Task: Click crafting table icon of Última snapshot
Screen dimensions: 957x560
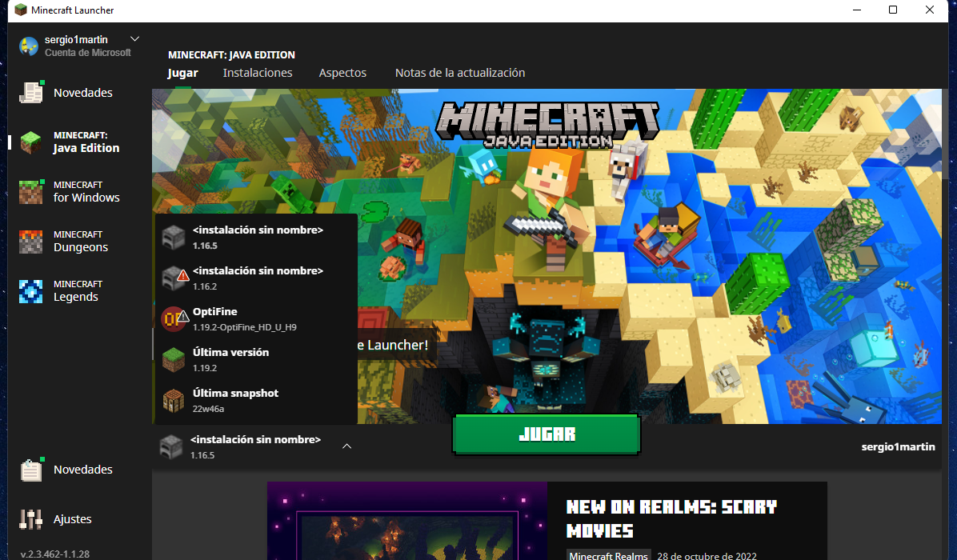Action: coord(174,401)
